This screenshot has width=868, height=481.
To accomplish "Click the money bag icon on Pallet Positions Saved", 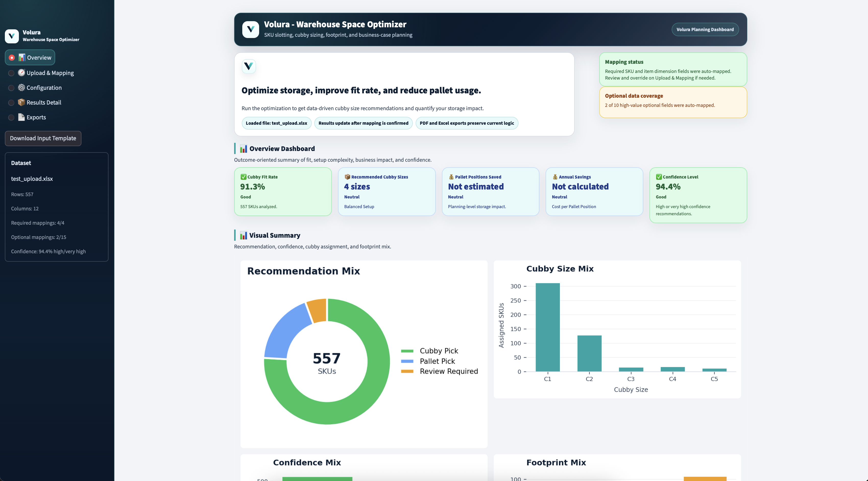I will [x=451, y=177].
